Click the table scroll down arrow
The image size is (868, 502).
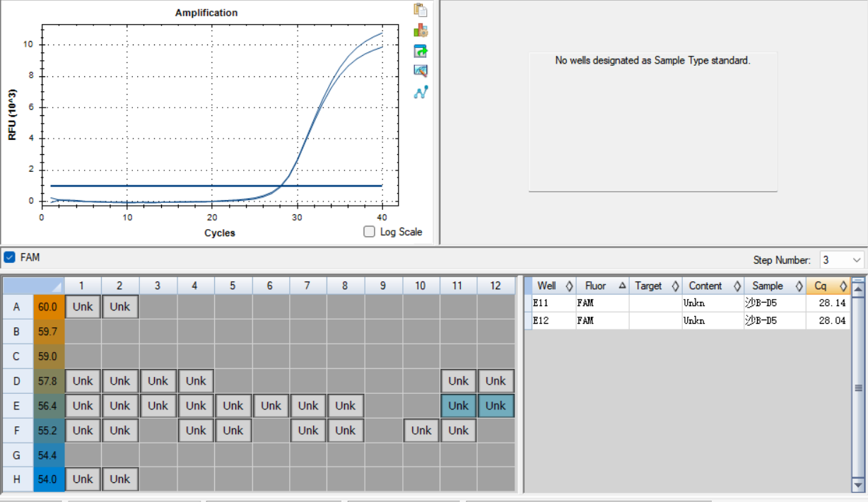pos(859,485)
